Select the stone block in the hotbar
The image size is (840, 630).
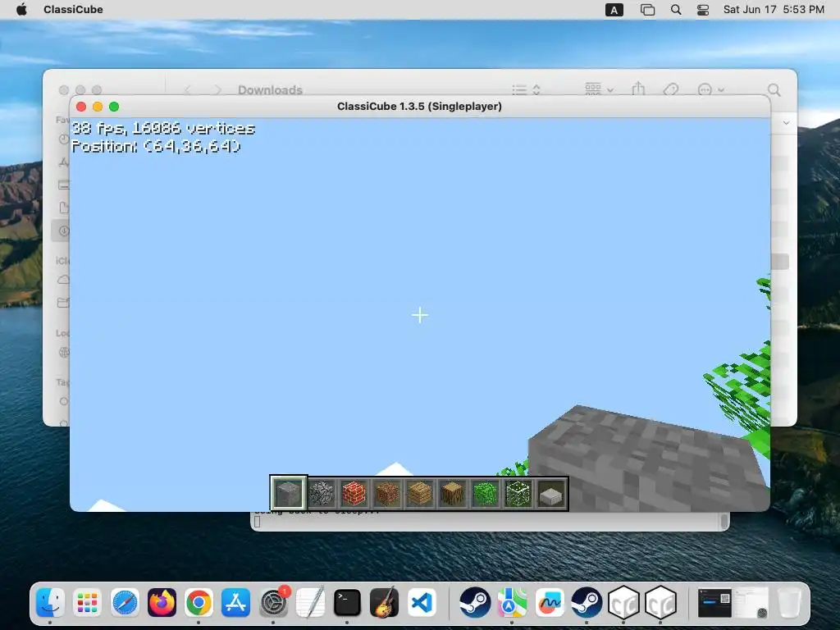288,493
